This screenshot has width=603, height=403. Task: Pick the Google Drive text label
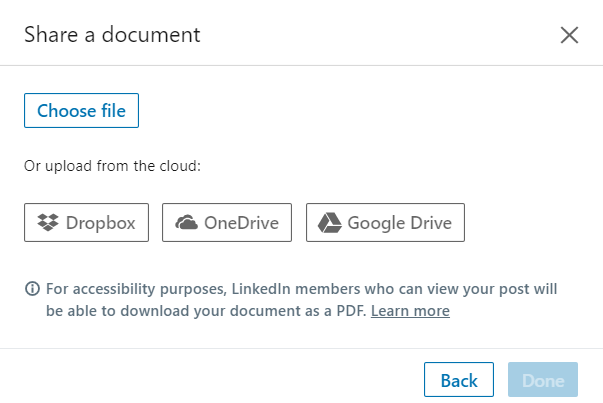tap(400, 223)
